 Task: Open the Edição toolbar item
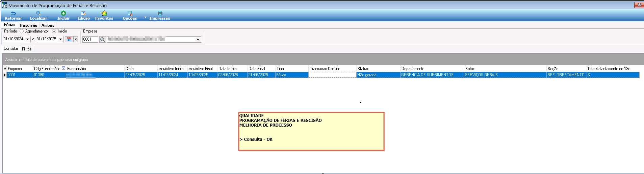click(x=83, y=15)
